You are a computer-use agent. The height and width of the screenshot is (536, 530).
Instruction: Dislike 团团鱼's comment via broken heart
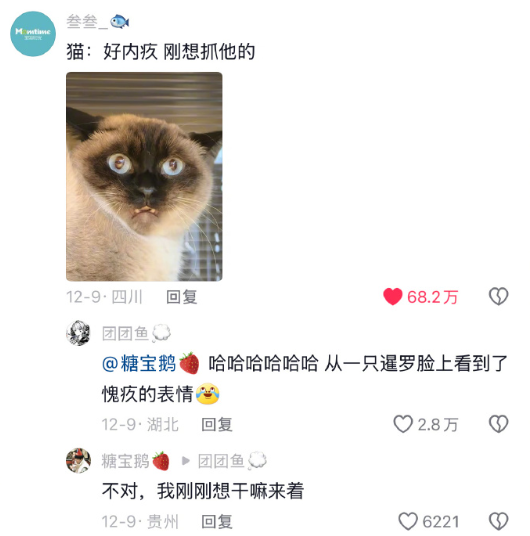(499, 424)
